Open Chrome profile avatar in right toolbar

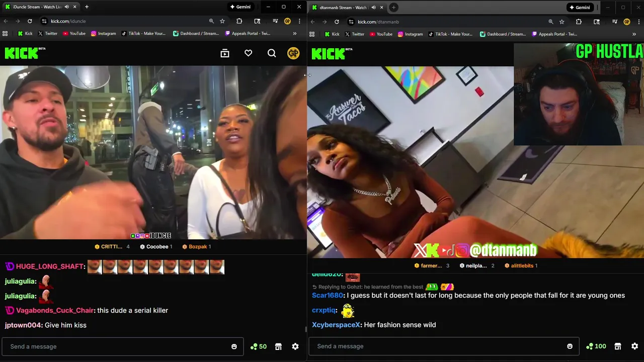pos(627,22)
